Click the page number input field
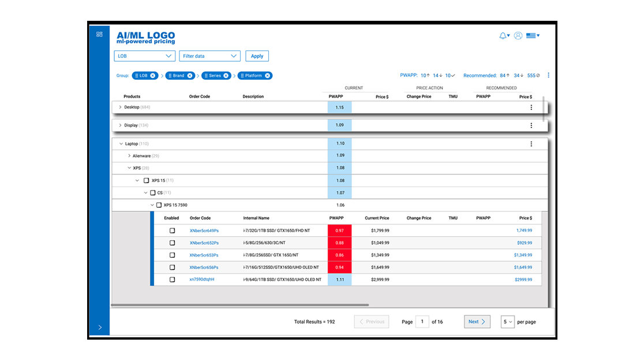Image resolution: width=644 pixels, height=361 pixels. 422,322
